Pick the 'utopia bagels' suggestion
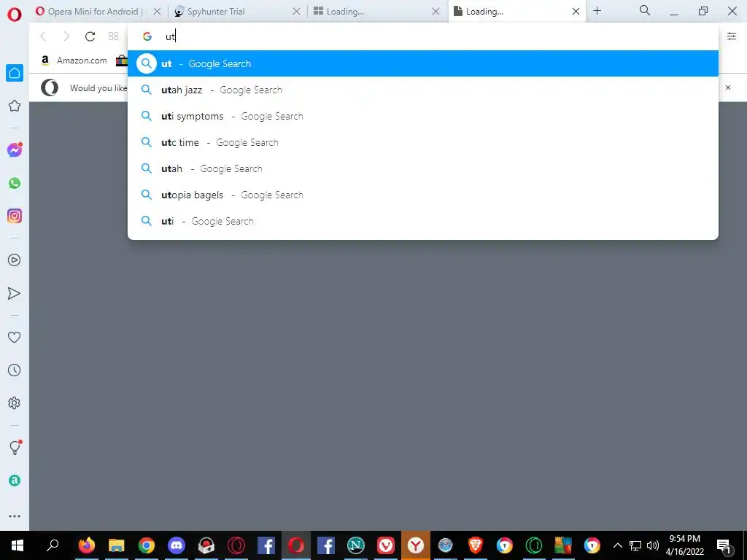The height and width of the screenshot is (560, 747). pos(422,194)
